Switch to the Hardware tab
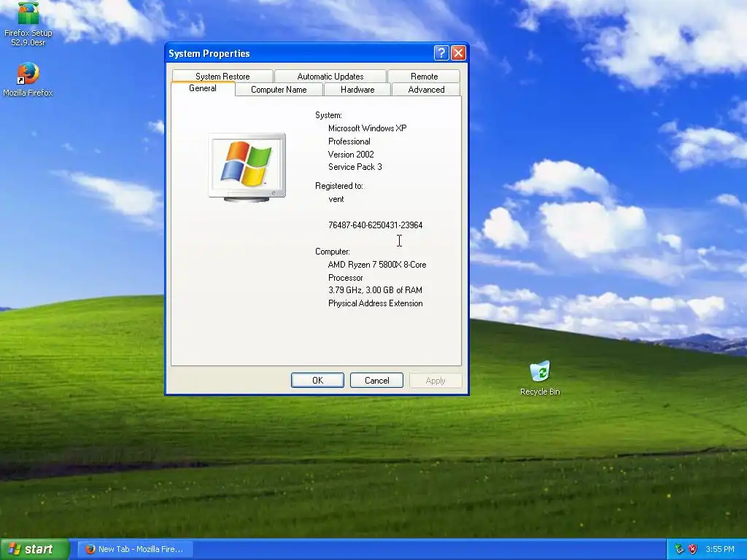747x560 pixels. tap(357, 90)
